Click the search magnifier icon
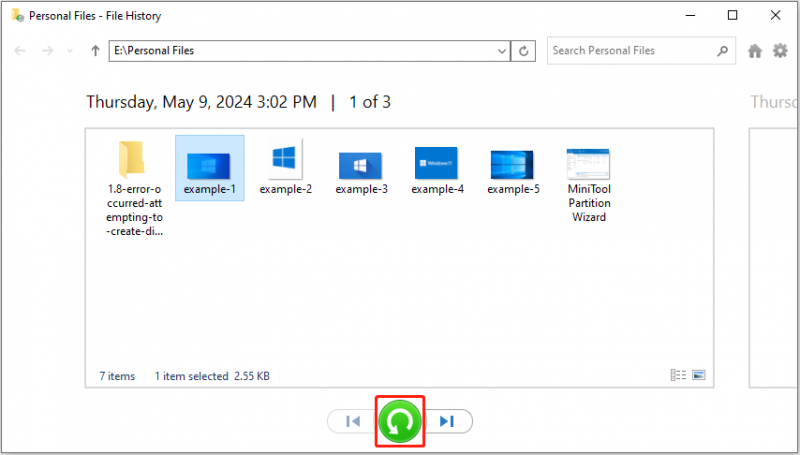This screenshot has height=455, width=800. (722, 50)
